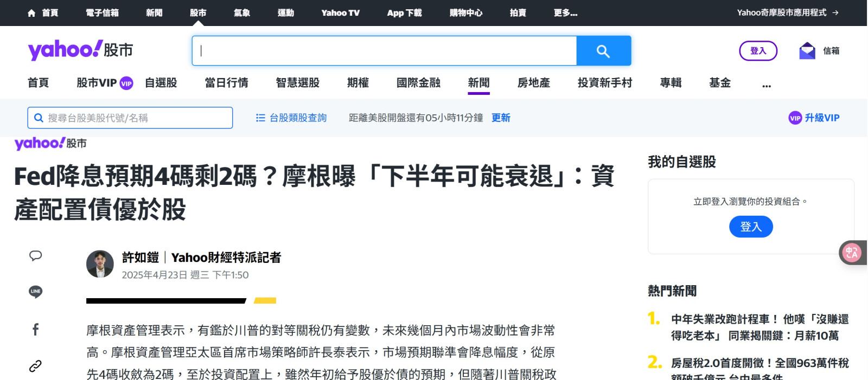The width and height of the screenshot is (868, 380).
Task: Click the 更新 link next to countdown
Action: coord(501,118)
